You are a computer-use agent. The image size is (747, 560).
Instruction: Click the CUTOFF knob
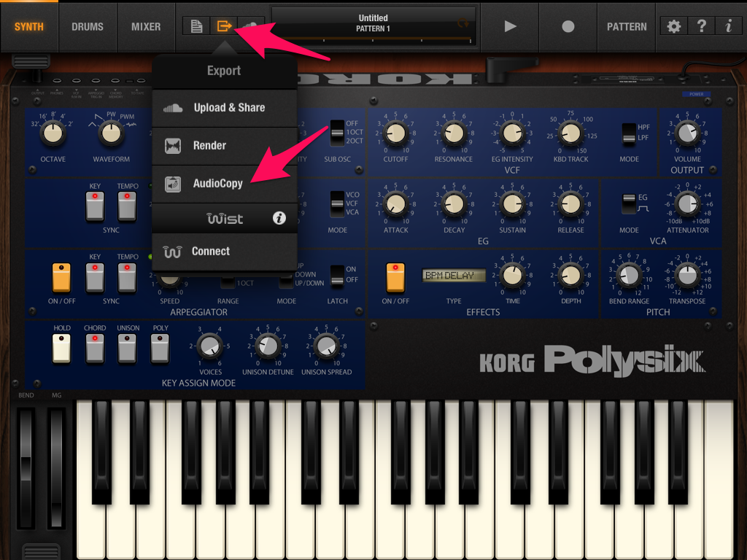395,134
